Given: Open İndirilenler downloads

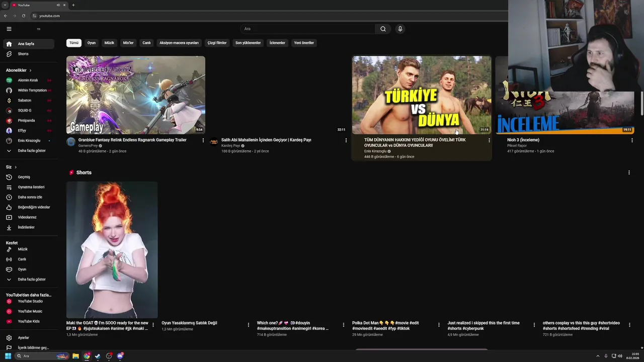Looking at the screenshot, I should coord(29,227).
